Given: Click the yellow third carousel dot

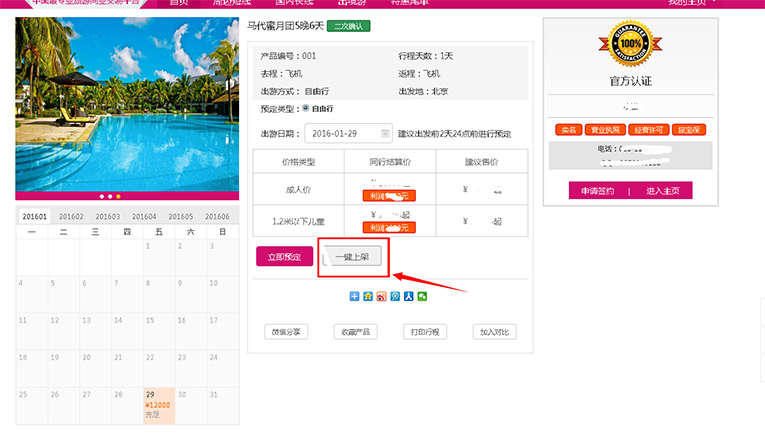Looking at the screenshot, I should click(x=118, y=197).
